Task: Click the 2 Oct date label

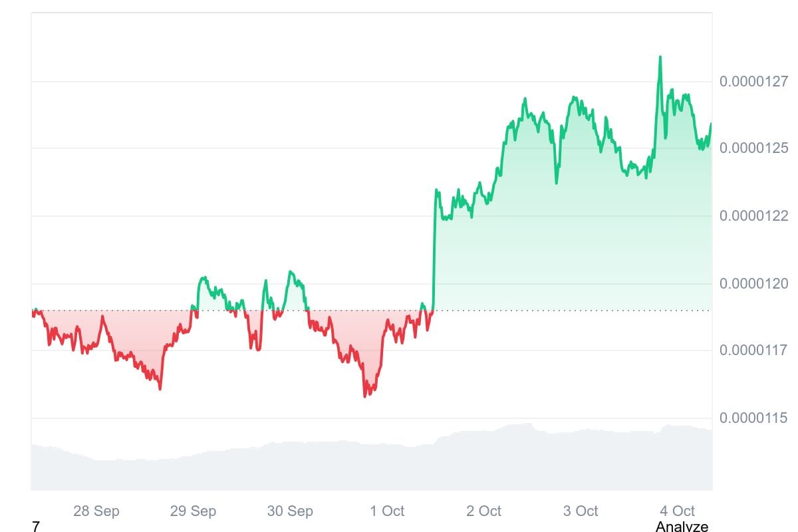Action: click(x=483, y=511)
